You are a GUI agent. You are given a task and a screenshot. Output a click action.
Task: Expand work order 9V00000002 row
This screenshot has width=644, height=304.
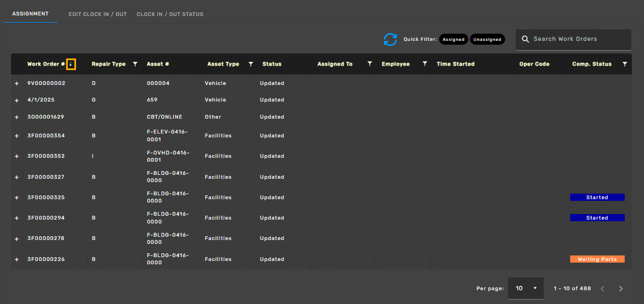(x=17, y=83)
